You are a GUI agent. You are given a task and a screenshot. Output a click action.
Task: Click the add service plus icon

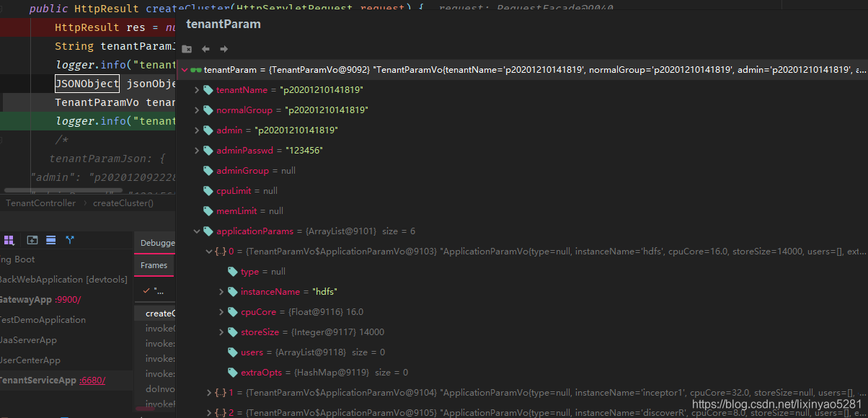[x=32, y=240]
